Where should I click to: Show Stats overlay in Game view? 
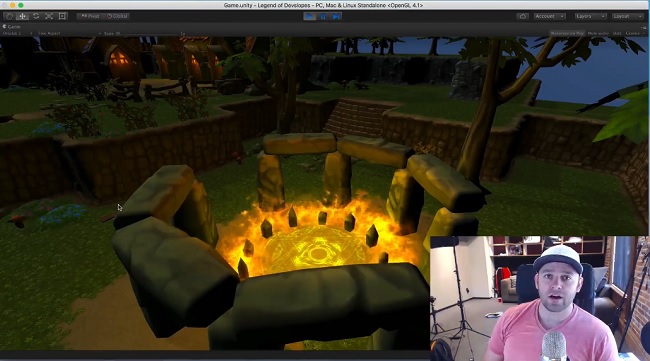point(617,33)
